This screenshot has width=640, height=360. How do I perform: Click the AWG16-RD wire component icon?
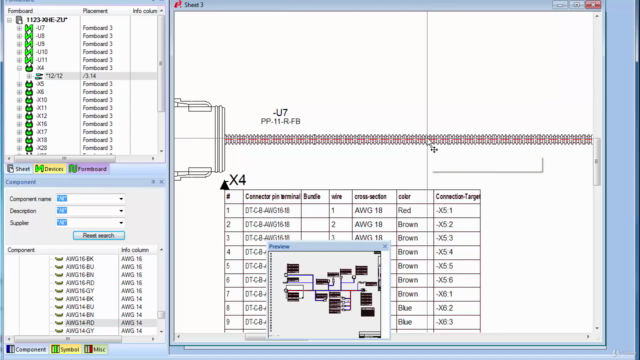click(59, 283)
